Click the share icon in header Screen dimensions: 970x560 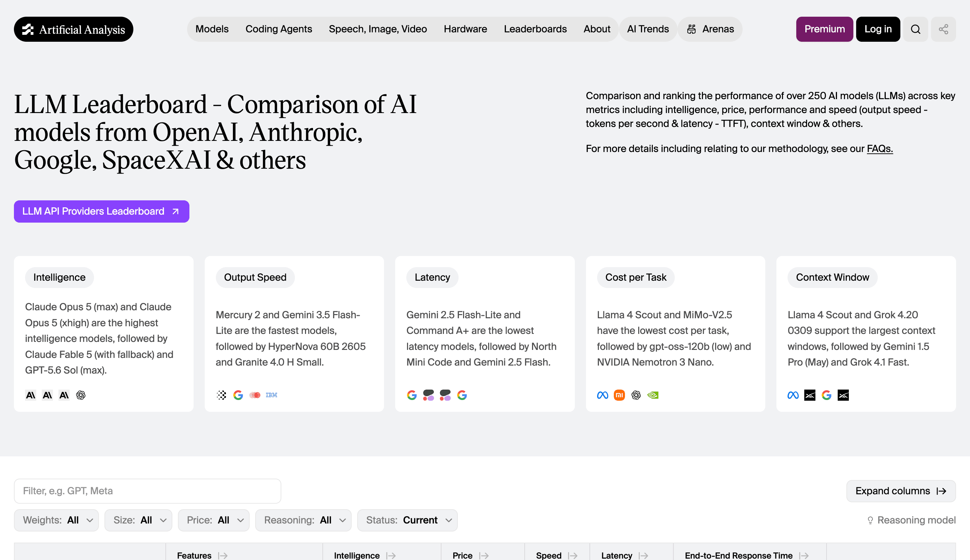pyautogui.click(x=943, y=29)
